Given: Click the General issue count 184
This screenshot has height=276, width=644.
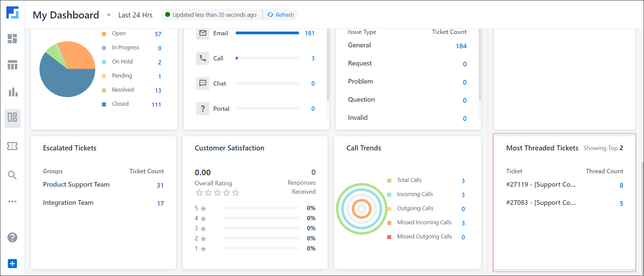Looking at the screenshot, I should click(461, 46).
